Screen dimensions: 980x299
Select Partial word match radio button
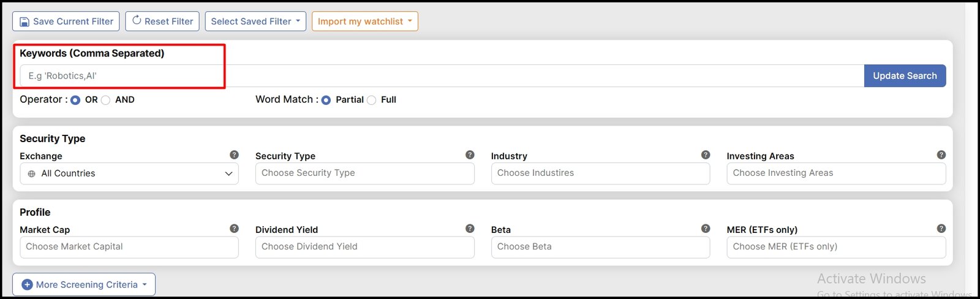(x=326, y=100)
